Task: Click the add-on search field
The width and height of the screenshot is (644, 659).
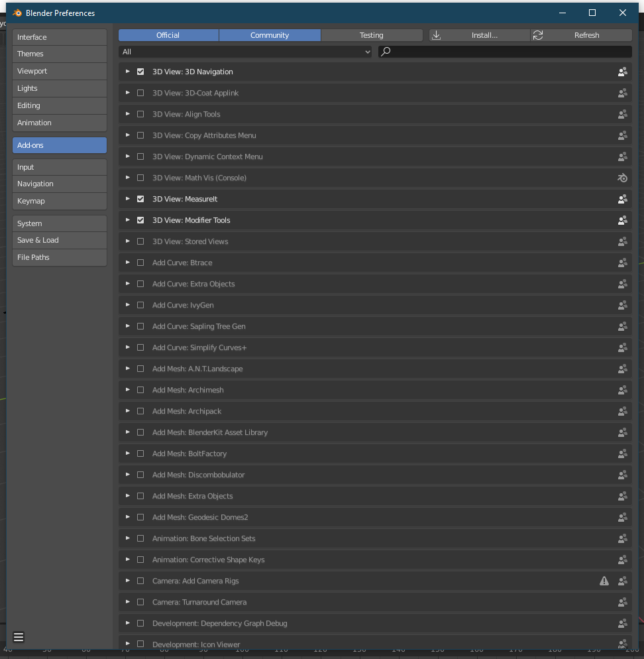Action: click(x=505, y=52)
